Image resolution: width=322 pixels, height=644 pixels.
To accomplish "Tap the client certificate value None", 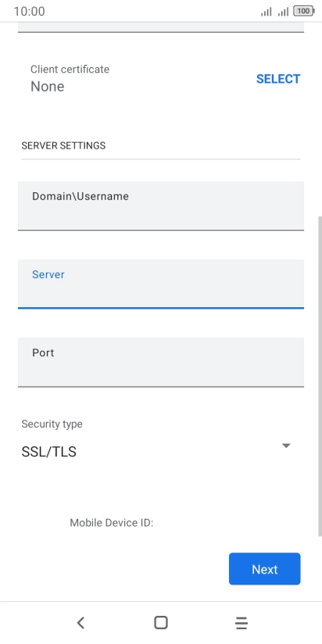I will tap(47, 86).
